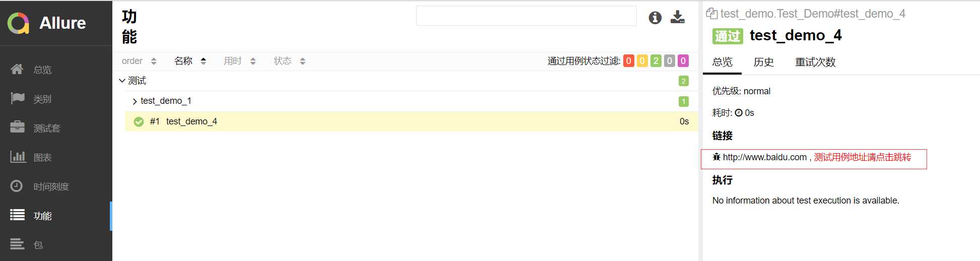Click the info circle icon

click(x=655, y=18)
